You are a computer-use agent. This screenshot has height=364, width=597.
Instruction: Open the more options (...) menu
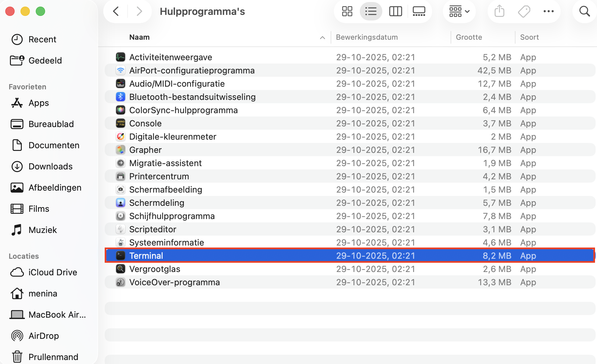pos(549,11)
